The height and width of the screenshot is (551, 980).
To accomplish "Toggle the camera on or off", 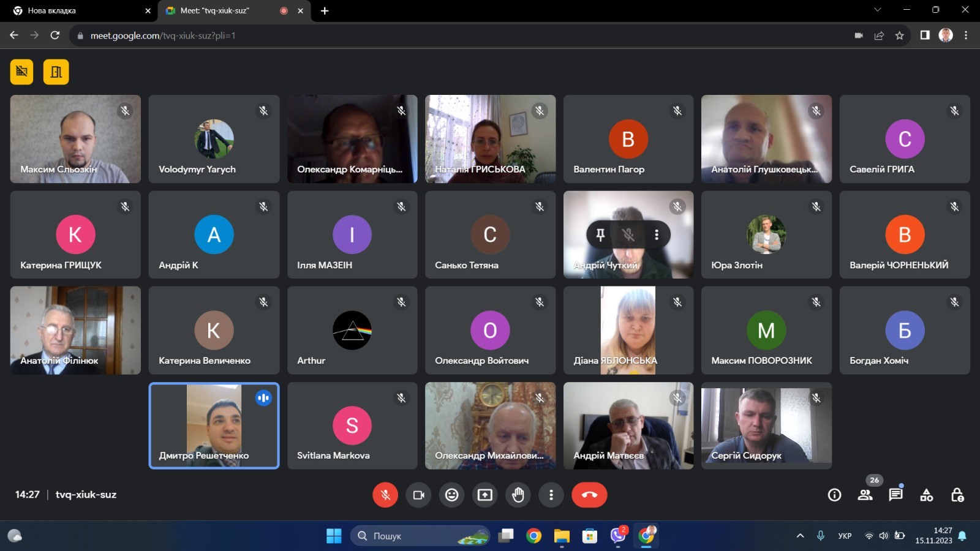I will point(418,495).
